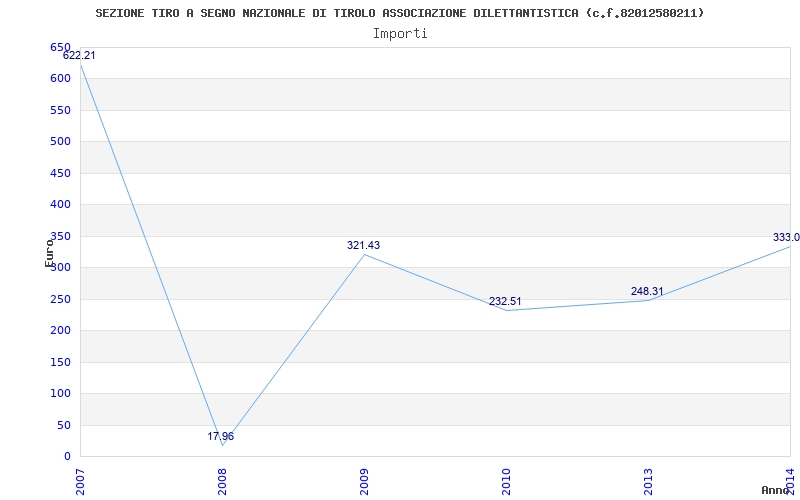
Task: Click the 248.31 data label
Action: click(647, 291)
